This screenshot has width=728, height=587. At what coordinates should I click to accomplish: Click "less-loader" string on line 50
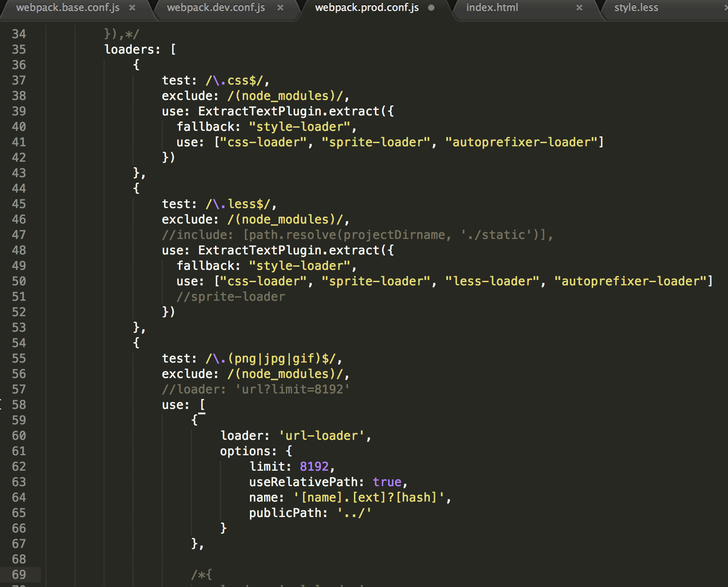(x=492, y=281)
